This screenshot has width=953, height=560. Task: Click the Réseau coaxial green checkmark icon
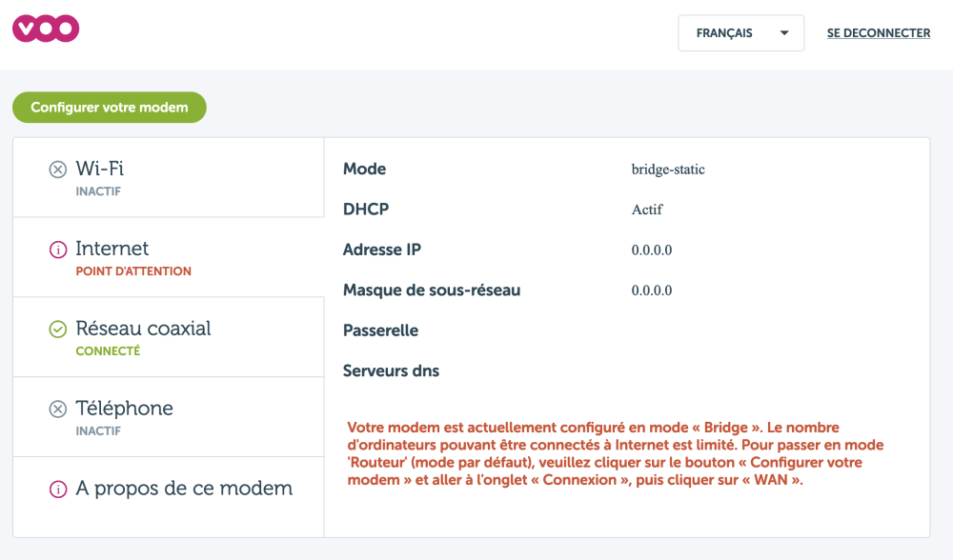pos(58,330)
